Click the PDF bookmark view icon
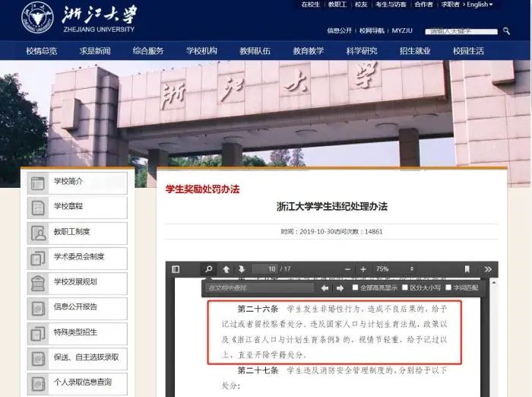Image resolution: width=532 pixels, height=397 pixels. [467, 269]
